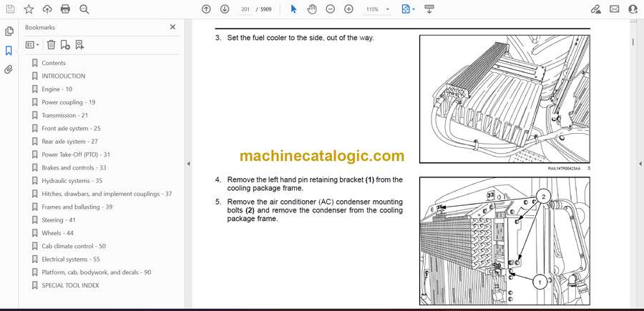The height and width of the screenshot is (311, 644).
Task: Click the zoom in plus button
Action: pyautogui.click(x=348, y=9)
